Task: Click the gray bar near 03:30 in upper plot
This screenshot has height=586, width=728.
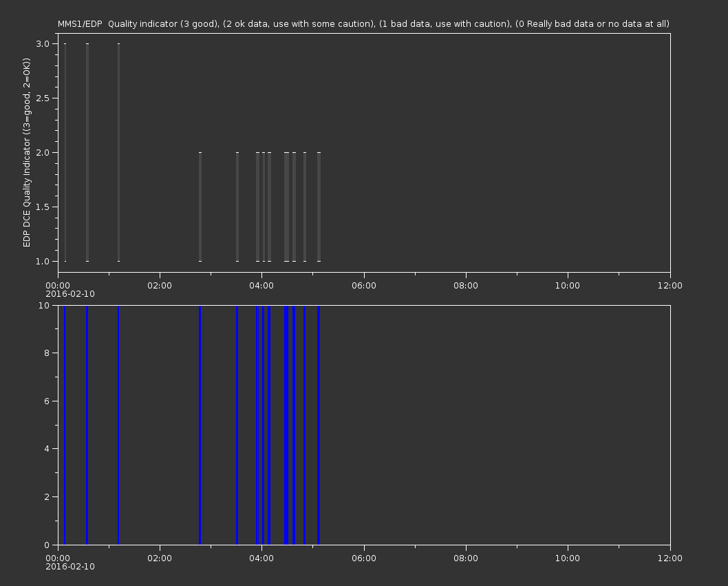Action: [x=237, y=207]
